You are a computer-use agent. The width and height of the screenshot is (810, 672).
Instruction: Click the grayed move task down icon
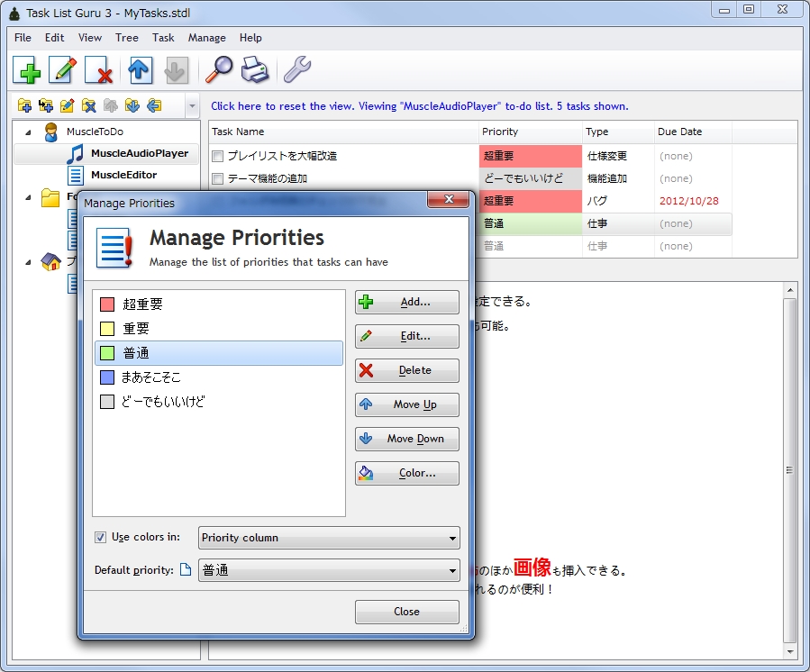176,69
